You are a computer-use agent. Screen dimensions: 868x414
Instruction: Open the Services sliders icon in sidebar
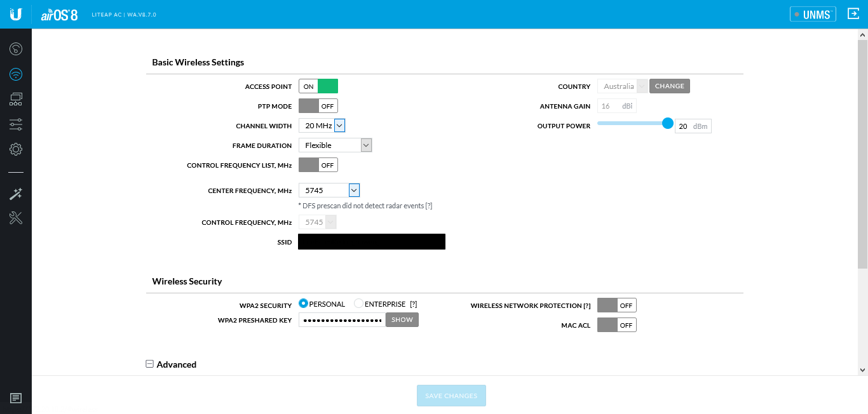click(x=16, y=124)
